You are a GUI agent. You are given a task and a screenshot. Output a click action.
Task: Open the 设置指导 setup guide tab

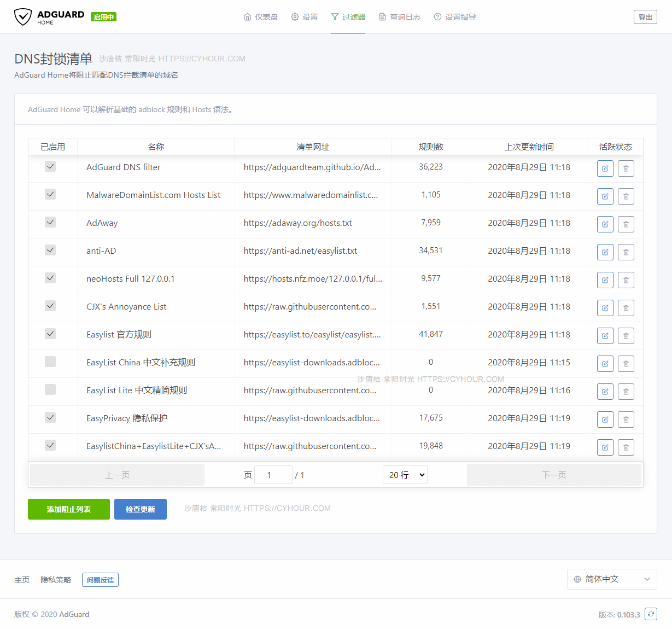point(455,17)
